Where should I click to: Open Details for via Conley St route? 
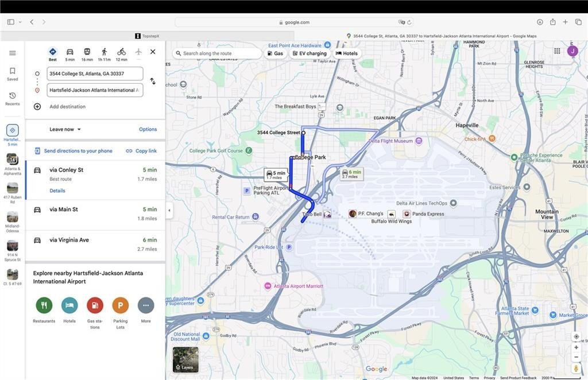pos(57,191)
